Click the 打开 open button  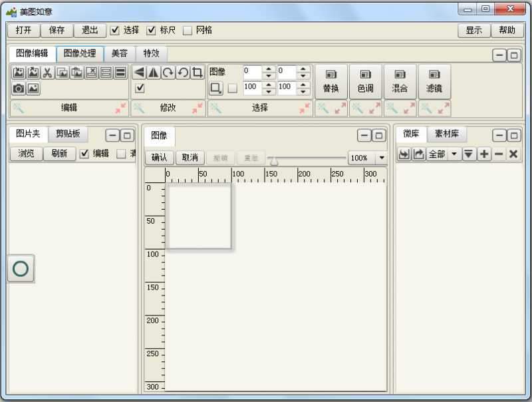tap(23, 30)
